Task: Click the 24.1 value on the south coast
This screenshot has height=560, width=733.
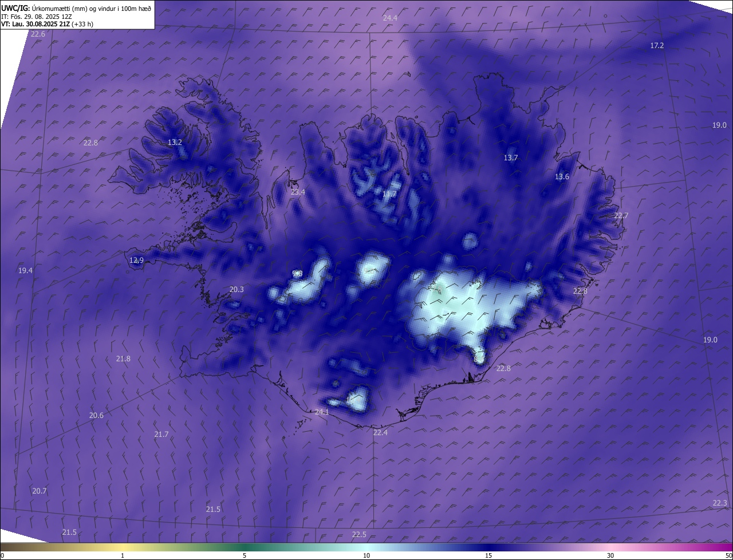Action: [x=322, y=412]
